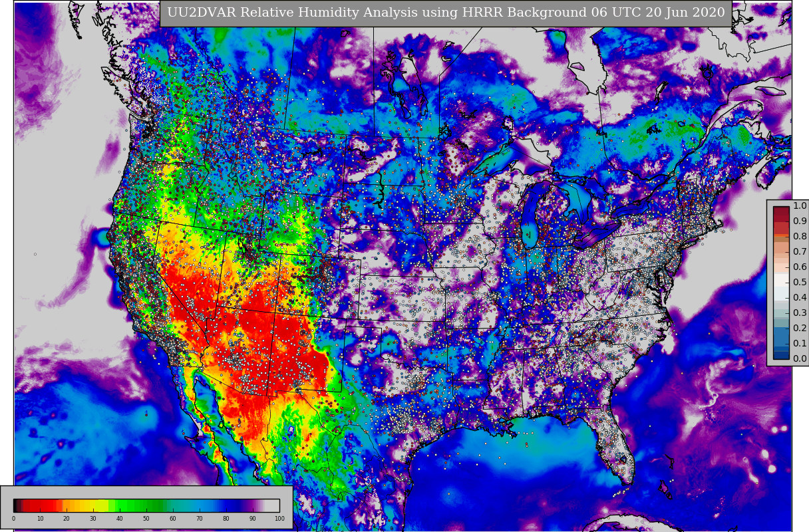The height and width of the screenshot is (532, 809).
Task: Click the "1.0" label on the vertical legend
Action: click(800, 205)
